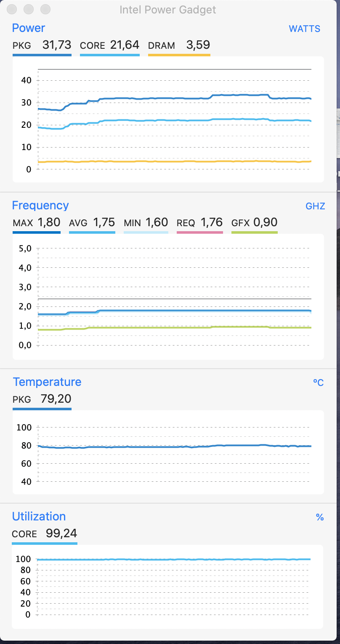Select the MAX frequency legend label

(x=23, y=223)
